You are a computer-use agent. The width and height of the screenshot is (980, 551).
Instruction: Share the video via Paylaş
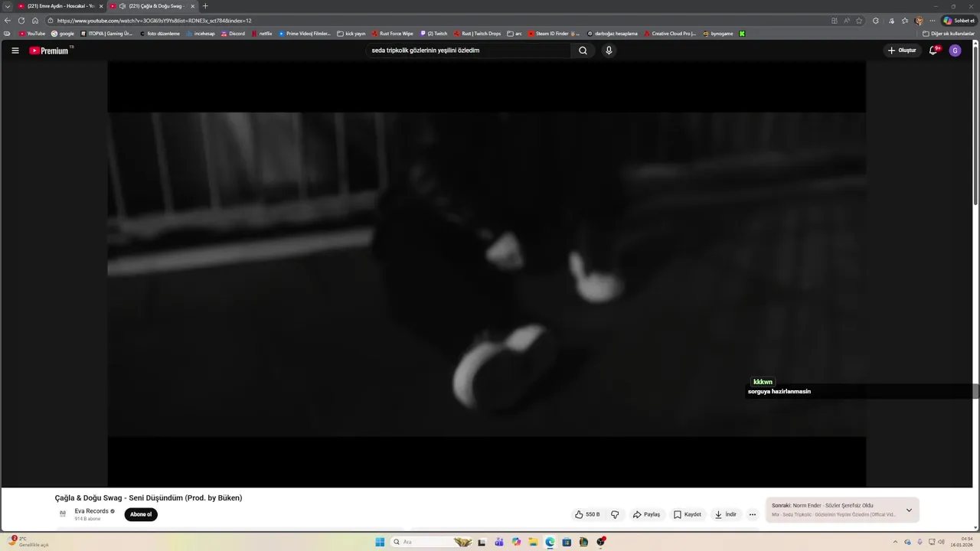(646, 514)
